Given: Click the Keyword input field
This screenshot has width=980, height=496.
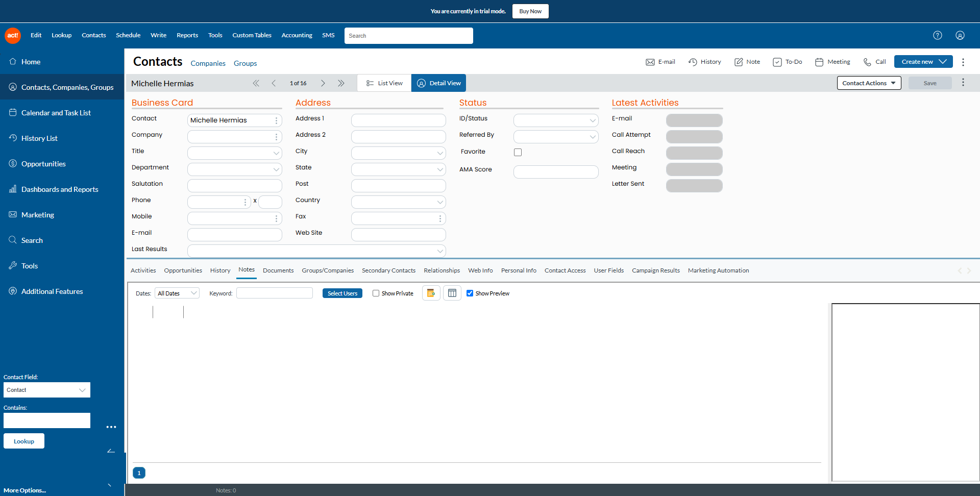Looking at the screenshot, I should [274, 293].
